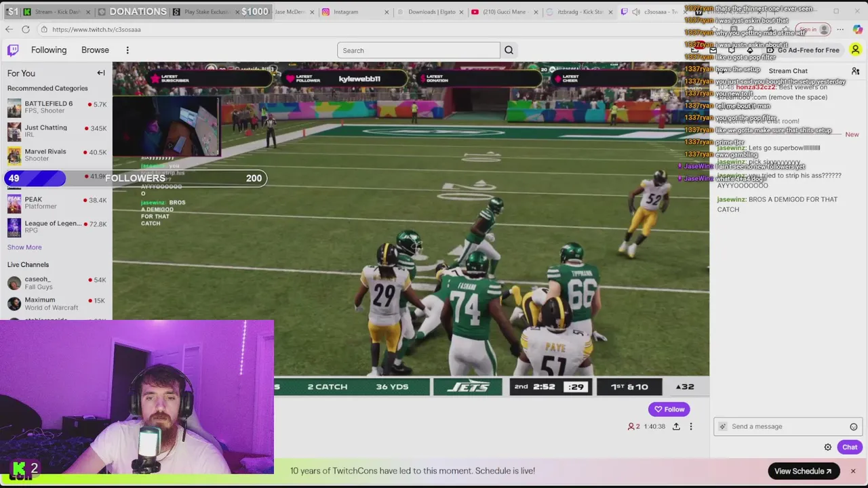Open the Stream Chat heading
Screen dimensions: 868x488
[788, 71]
